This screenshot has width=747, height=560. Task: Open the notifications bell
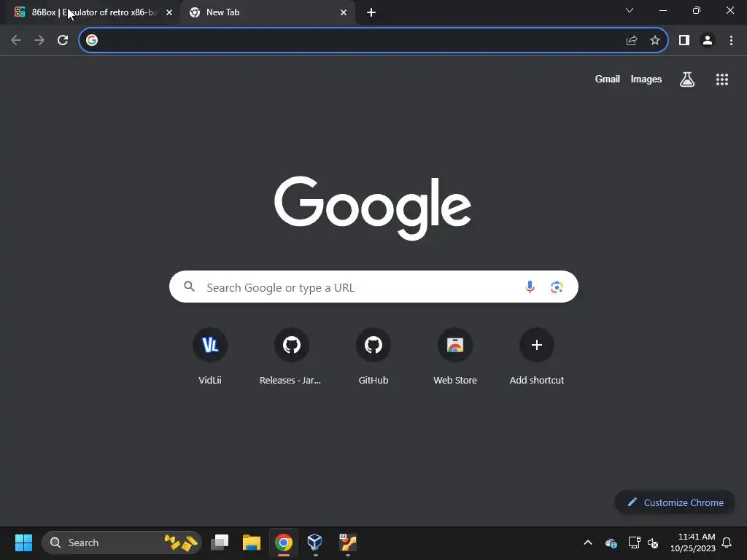[x=727, y=542]
